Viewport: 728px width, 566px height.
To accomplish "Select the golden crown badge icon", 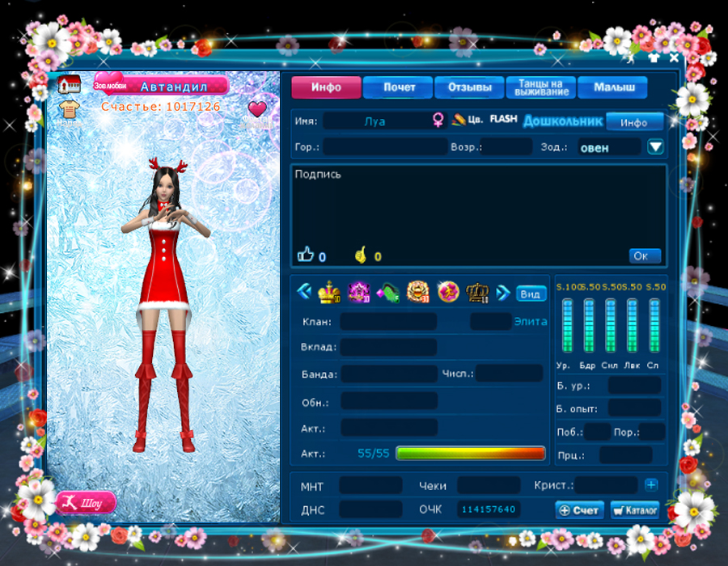I will point(328,292).
